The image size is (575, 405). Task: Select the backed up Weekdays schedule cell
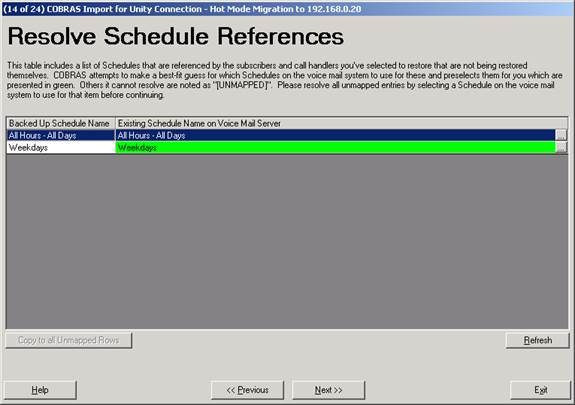pyautogui.click(x=61, y=147)
